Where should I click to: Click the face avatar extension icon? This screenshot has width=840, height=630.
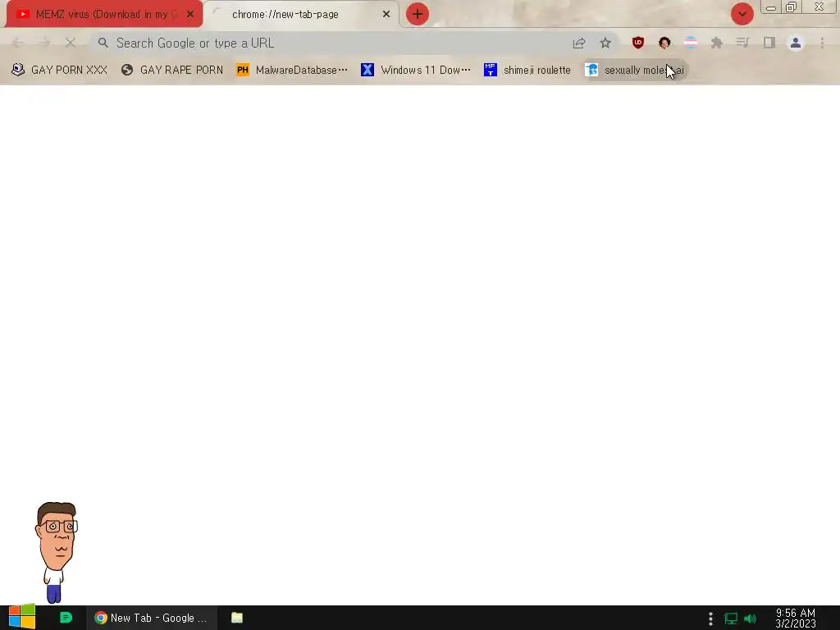pyautogui.click(x=664, y=43)
